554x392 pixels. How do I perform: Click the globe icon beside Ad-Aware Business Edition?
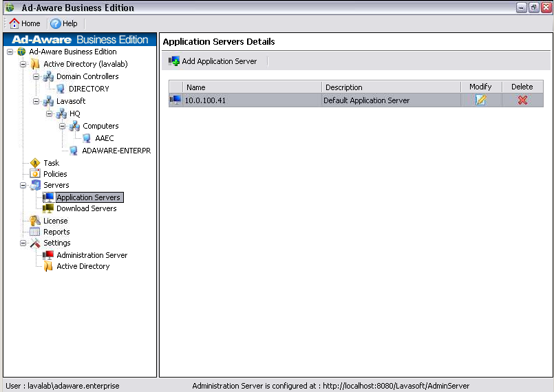[21, 52]
